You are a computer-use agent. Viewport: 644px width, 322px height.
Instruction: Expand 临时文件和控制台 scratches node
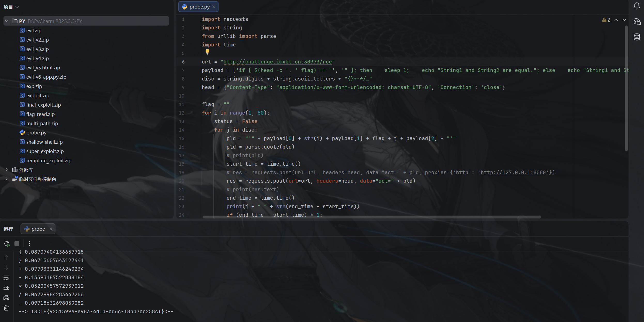7,179
